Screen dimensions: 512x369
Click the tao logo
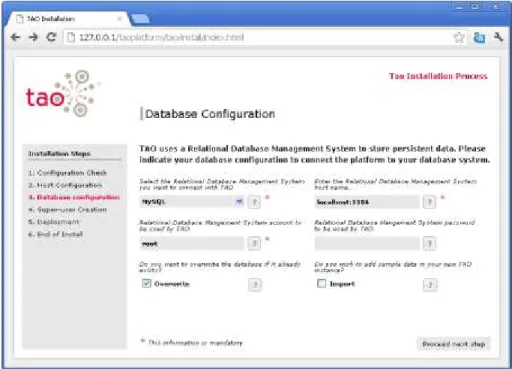point(63,94)
